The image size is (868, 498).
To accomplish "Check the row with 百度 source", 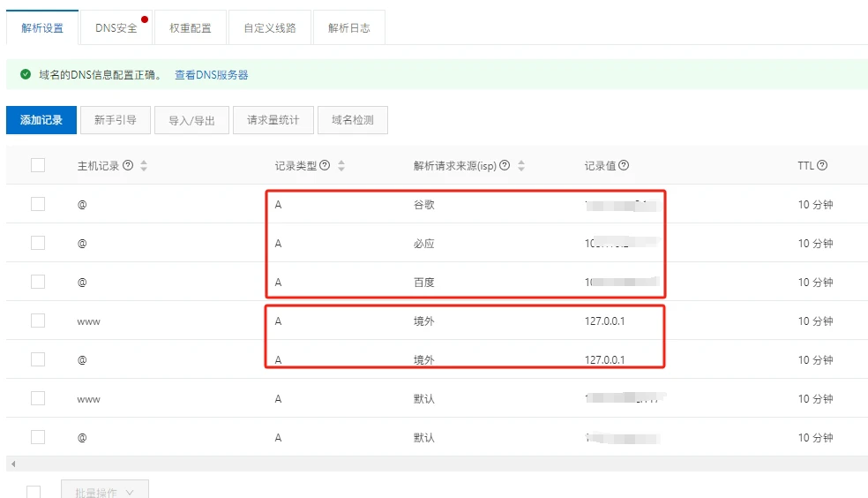I will (38, 282).
